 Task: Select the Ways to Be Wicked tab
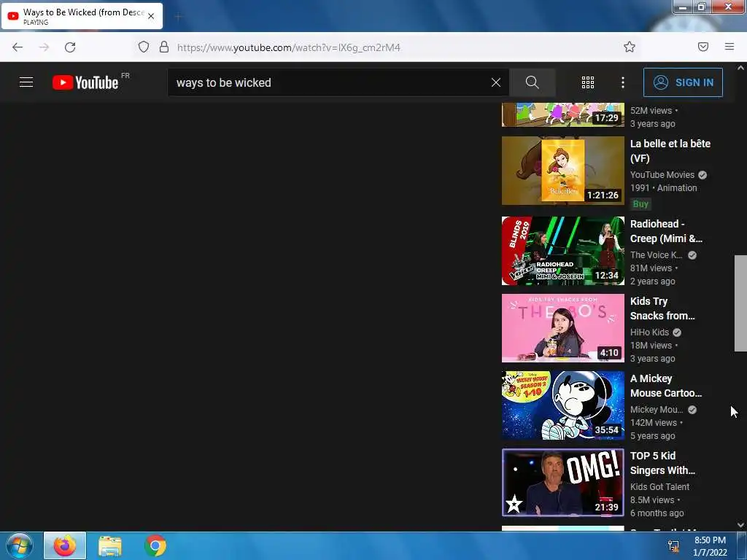pyautogui.click(x=82, y=16)
